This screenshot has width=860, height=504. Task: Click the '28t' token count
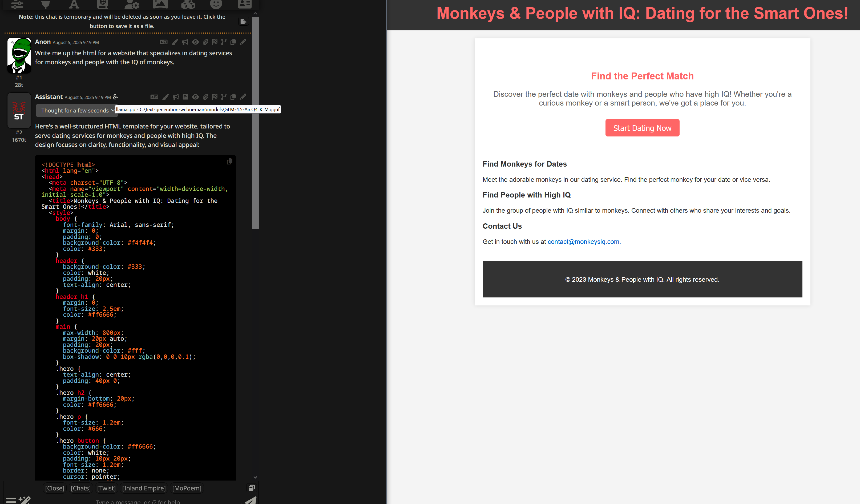19,85
